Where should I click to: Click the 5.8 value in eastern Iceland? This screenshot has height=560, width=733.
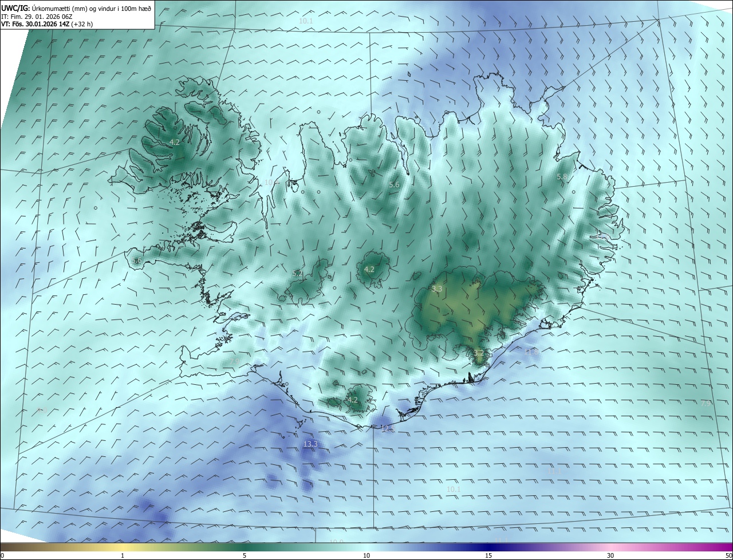click(562, 177)
